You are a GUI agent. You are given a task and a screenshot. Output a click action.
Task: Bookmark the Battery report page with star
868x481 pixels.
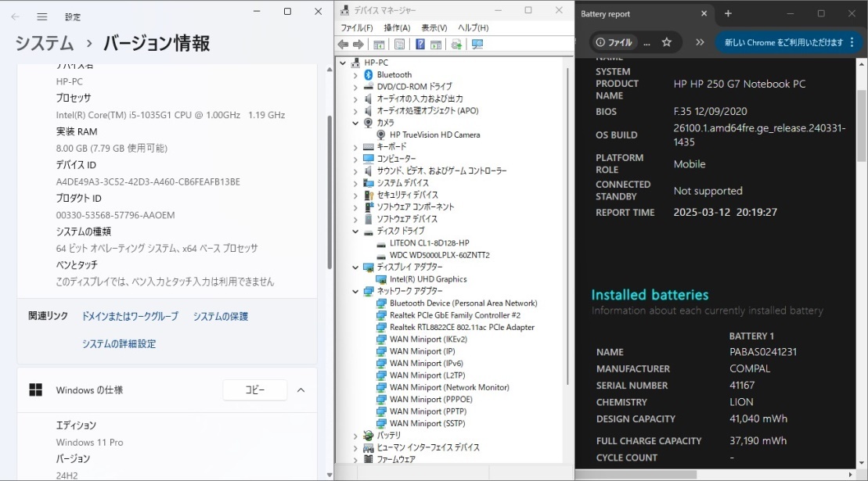667,42
